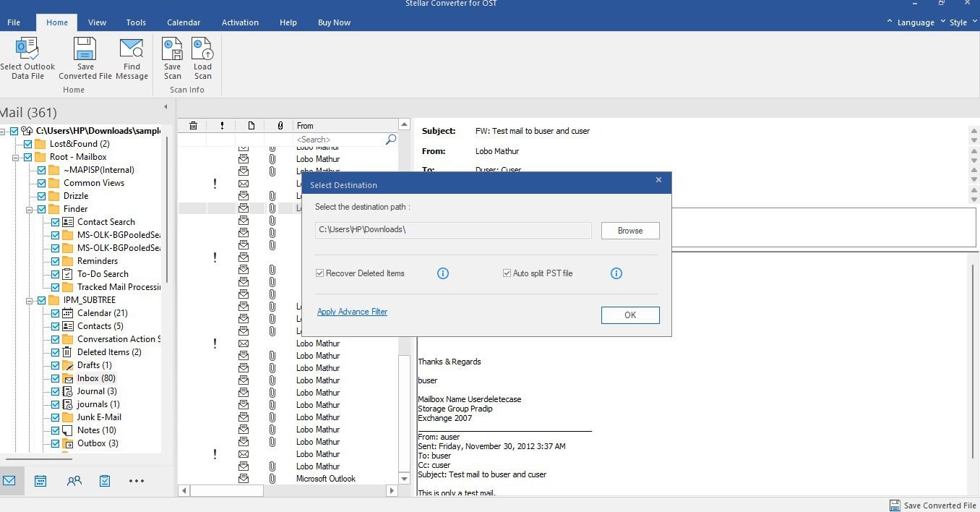980x512 pixels.
Task: Open Contacts view in bottom navigation bar
Action: (x=74, y=481)
